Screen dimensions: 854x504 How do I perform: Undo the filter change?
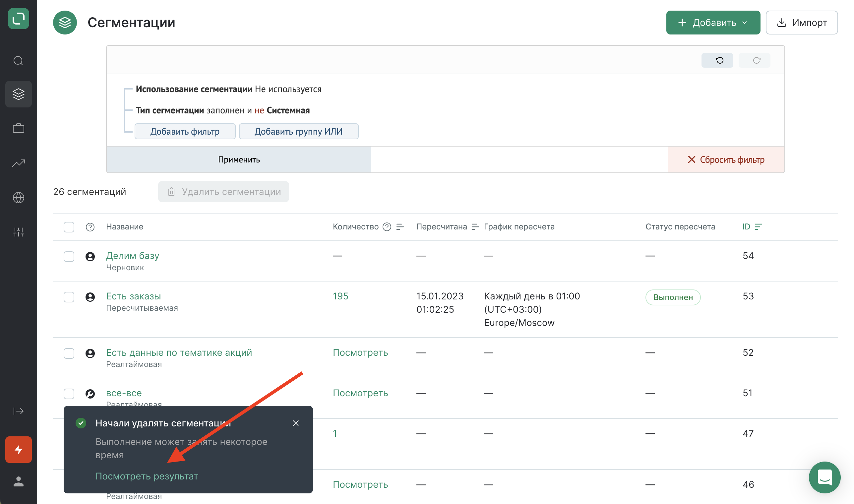tap(717, 60)
